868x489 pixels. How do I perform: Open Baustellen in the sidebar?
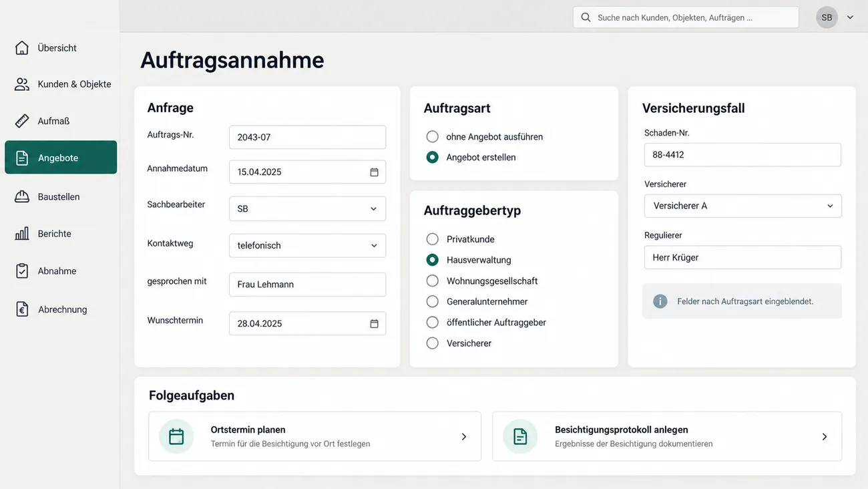(x=61, y=196)
